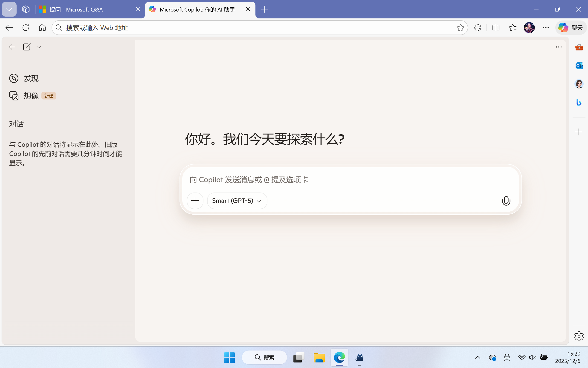This screenshot has width=588, height=368.
Task: Expand the chevron next to the new chat icon
Action: 39,47
